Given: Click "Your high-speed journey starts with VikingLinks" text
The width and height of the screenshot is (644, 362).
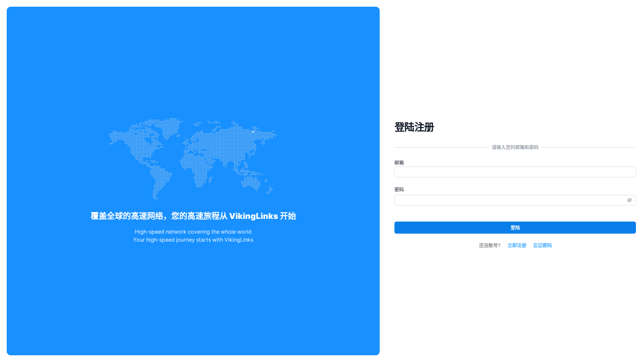Looking at the screenshot, I should point(193,240).
